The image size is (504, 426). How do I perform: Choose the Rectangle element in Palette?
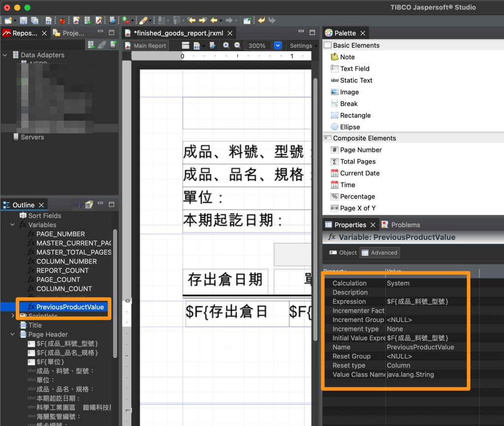click(355, 115)
